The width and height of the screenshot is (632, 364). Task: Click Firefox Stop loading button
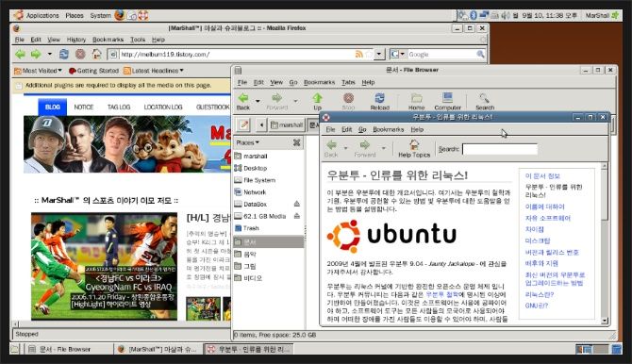[x=80, y=54]
